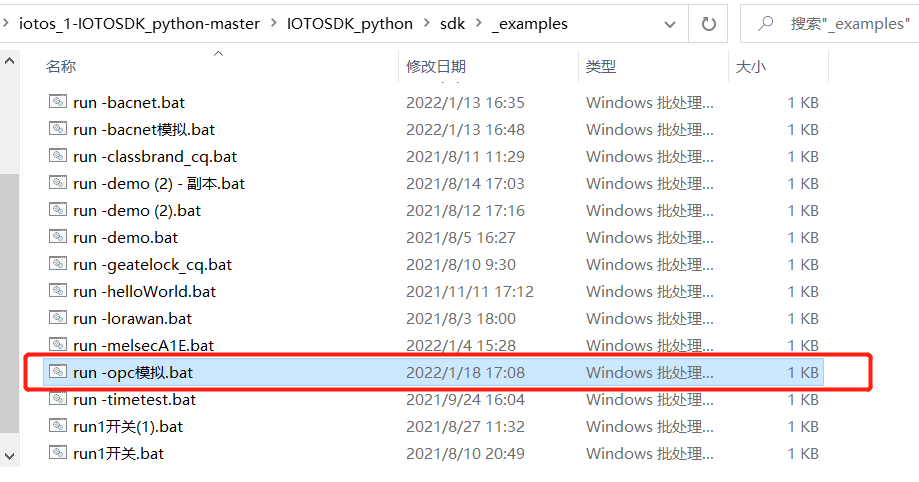Sort files by the 名称 column header

(x=61, y=66)
